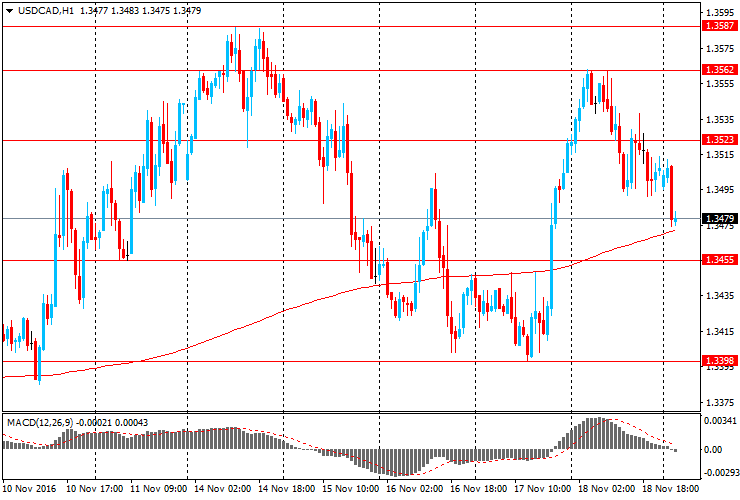Select the 14 Nov 18:00 time axis label
The height and width of the screenshot is (500, 740).
point(286,488)
